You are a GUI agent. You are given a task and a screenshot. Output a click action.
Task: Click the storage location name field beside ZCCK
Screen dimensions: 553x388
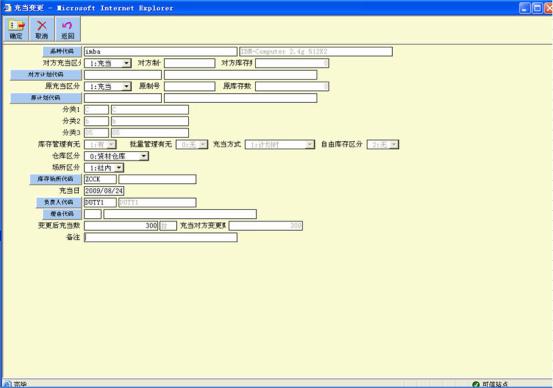click(x=157, y=179)
